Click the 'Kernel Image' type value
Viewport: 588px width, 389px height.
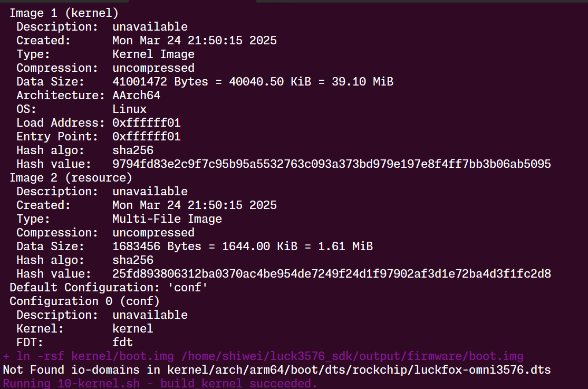153,54
